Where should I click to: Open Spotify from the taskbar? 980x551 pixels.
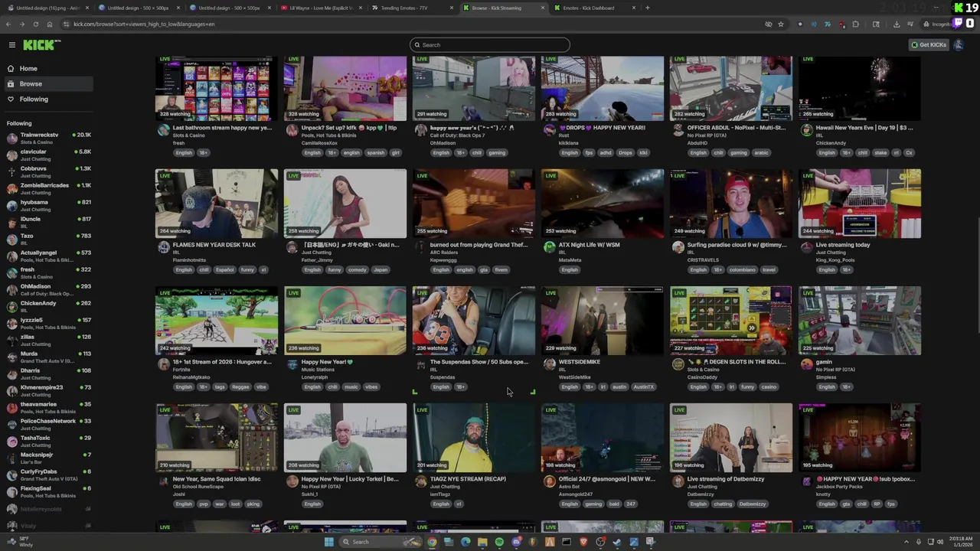coord(499,542)
